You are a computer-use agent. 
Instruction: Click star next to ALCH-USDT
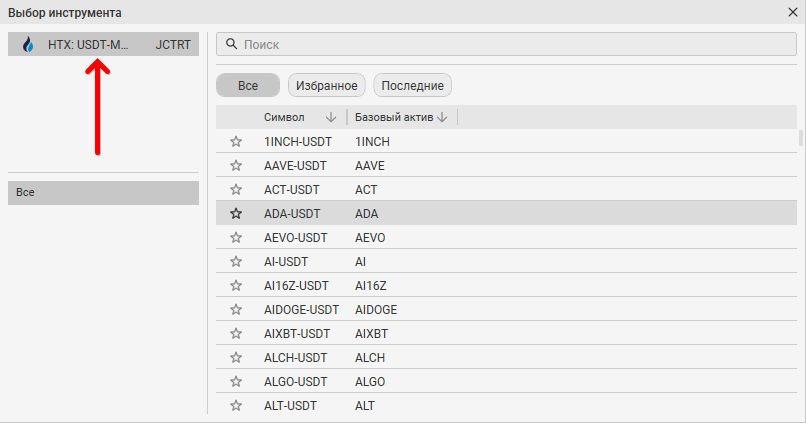(x=236, y=357)
